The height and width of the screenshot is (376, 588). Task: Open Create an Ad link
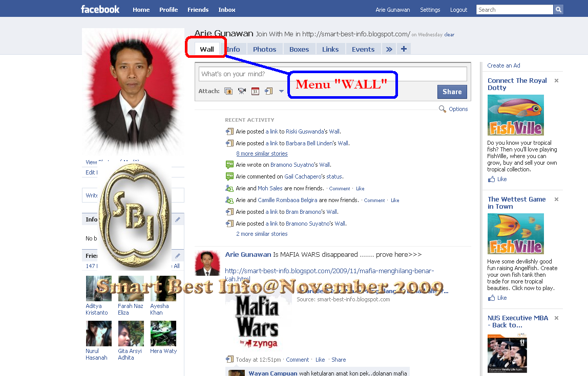point(503,65)
